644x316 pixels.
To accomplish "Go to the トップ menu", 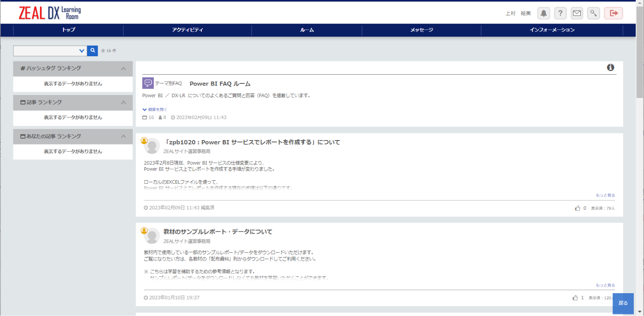I will pyautogui.click(x=69, y=30).
